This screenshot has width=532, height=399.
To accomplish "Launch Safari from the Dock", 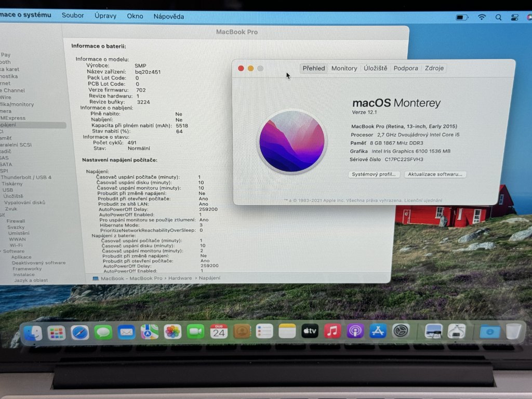I will click(79, 332).
